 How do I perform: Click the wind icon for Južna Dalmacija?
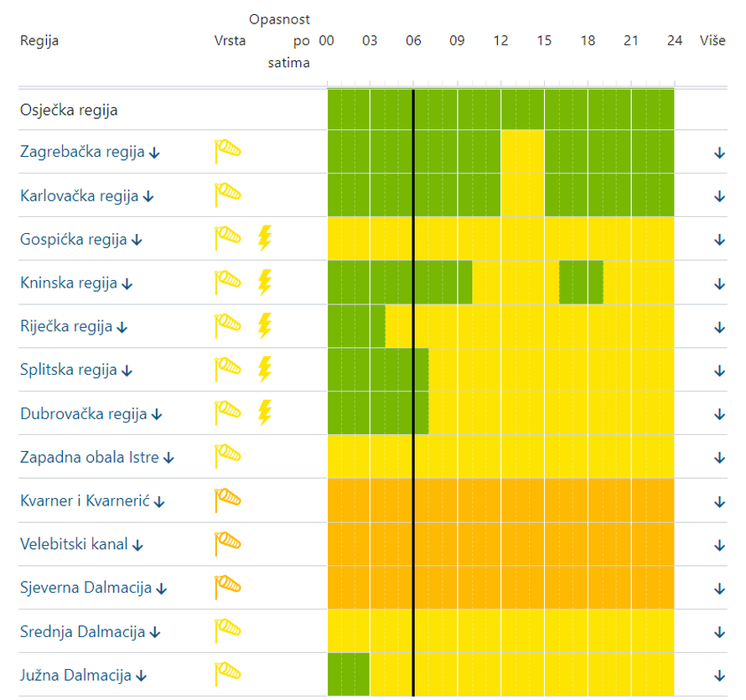point(227,674)
